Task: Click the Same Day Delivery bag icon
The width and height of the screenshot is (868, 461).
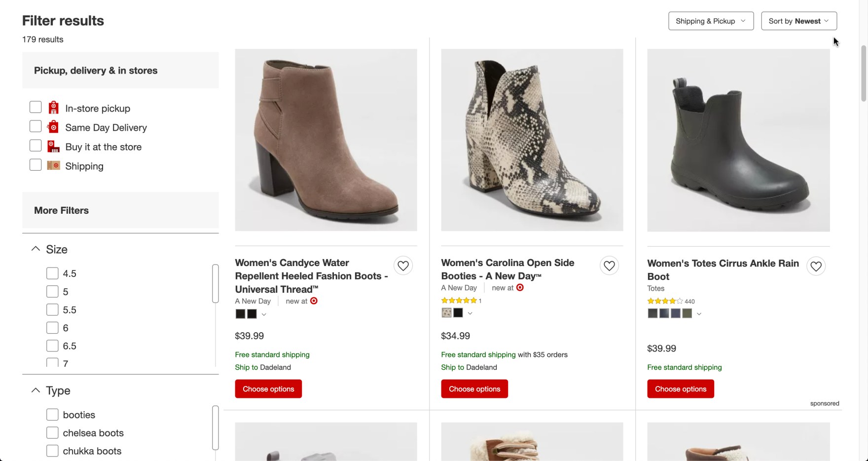Action: (x=53, y=127)
